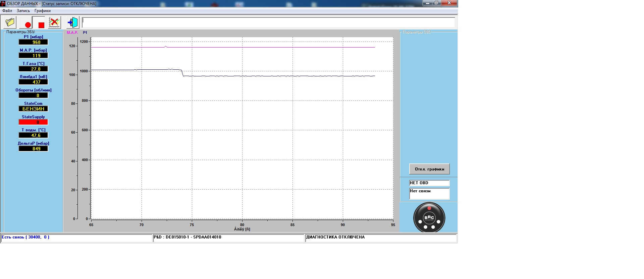Click the Т воды. [°C] parameter label

[33, 130]
